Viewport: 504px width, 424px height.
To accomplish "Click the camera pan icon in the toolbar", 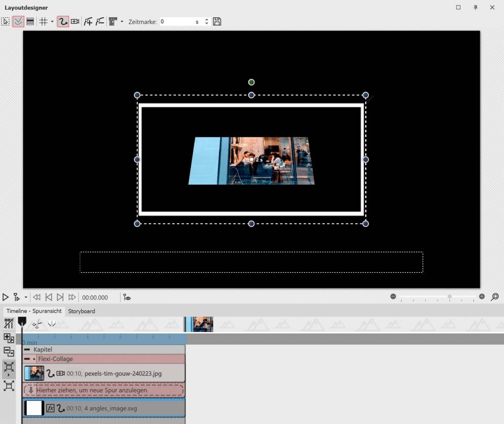I will click(x=75, y=22).
